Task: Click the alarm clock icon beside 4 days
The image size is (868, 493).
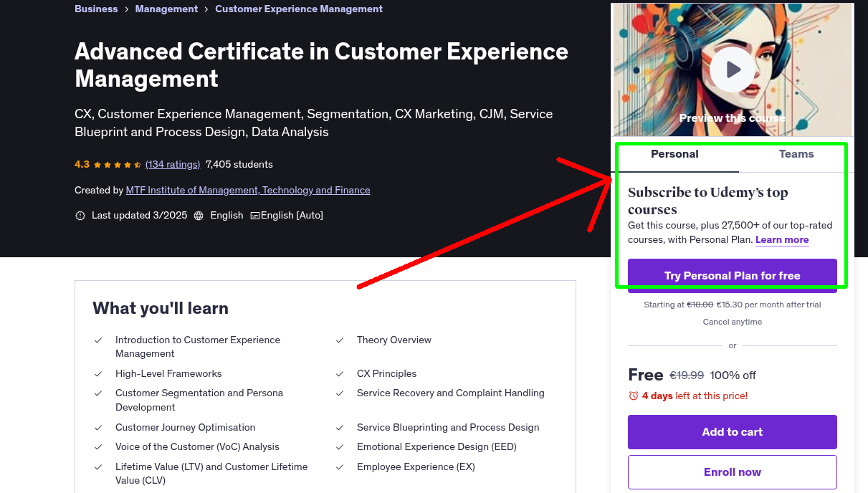Action: (633, 396)
